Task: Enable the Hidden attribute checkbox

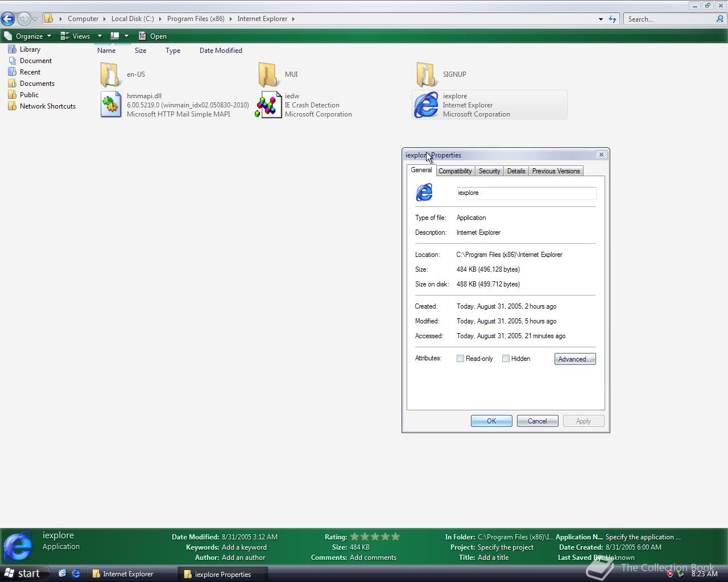Action: [506, 359]
